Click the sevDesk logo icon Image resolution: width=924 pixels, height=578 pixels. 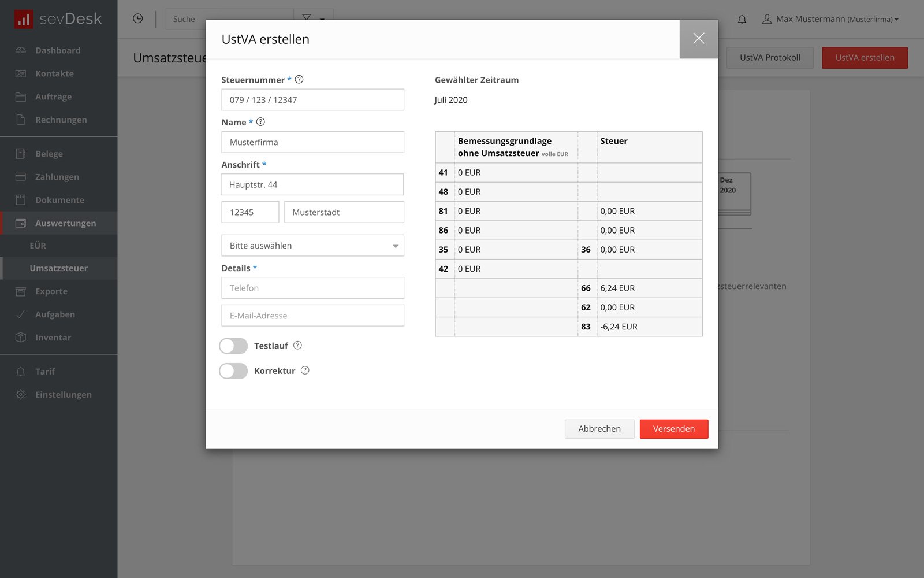tap(23, 19)
